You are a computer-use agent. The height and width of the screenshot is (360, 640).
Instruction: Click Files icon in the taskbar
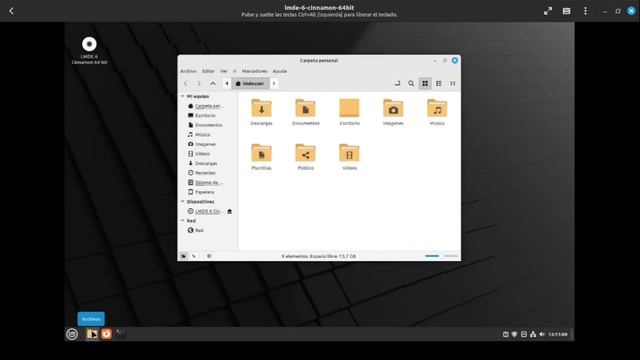click(x=92, y=334)
